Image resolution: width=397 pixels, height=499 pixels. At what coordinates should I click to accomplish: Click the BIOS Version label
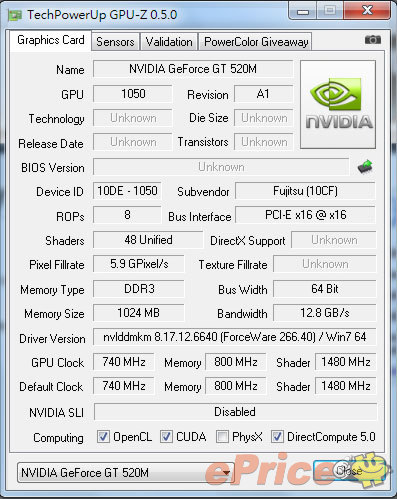click(53, 168)
